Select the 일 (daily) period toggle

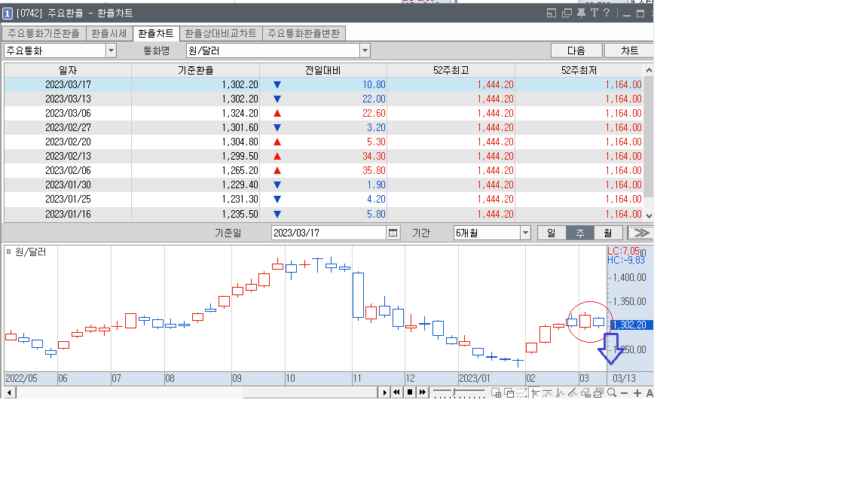tap(552, 233)
